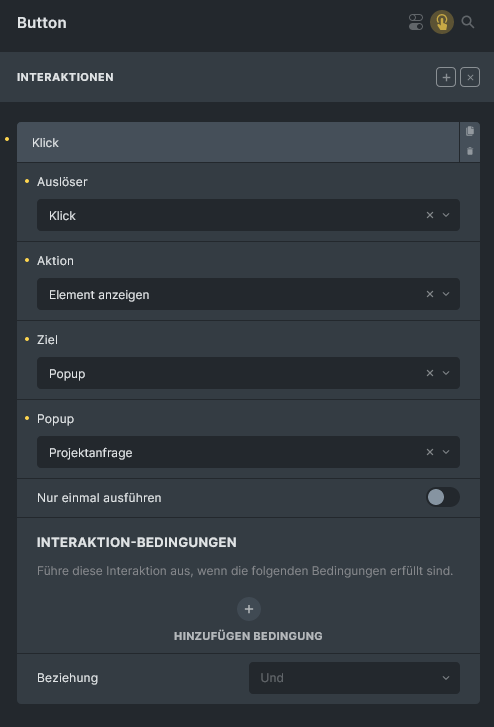The height and width of the screenshot is (727, 494).
Task: Add a new interaction with plus icon
Action: tap(446, 77)
